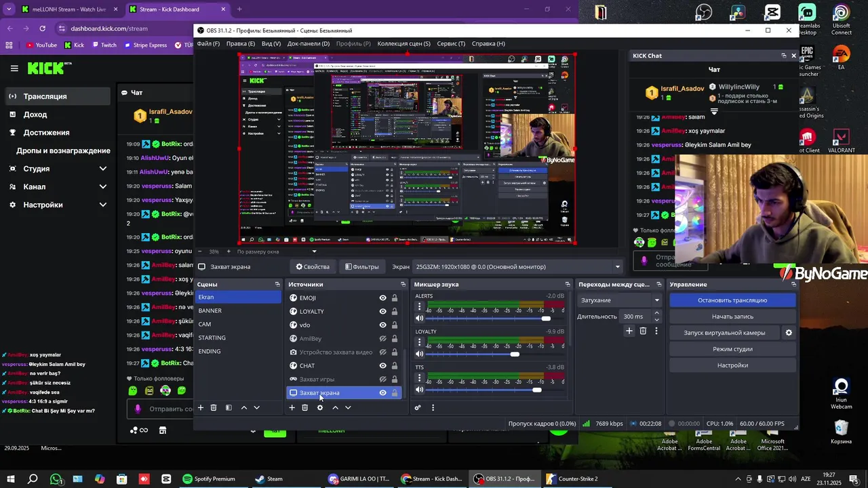
Task: Click Начать запись button
Action: 732,317
